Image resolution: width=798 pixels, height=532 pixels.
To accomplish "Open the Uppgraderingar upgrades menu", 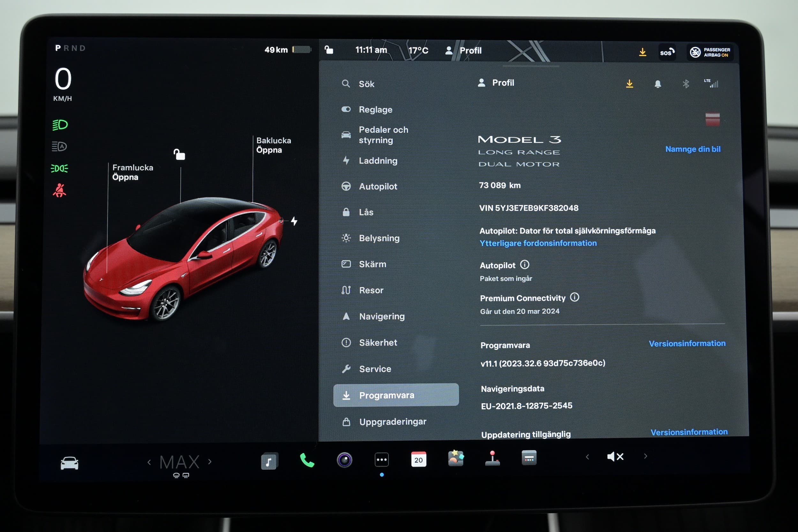I will coord(384,422).
